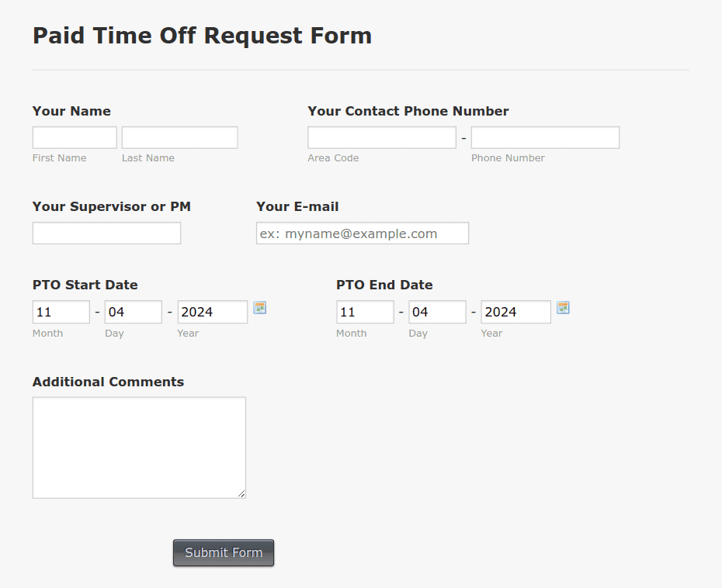Viewport: 722px width, 588px height.
Task: Click the Area Code label text
Action: [333, 157]
